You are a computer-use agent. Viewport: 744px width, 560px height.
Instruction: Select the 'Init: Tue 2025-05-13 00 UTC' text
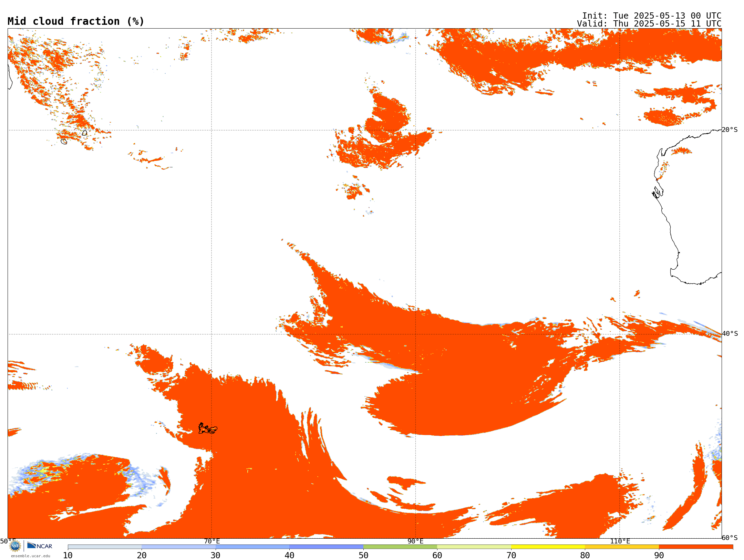coord(652,16)
